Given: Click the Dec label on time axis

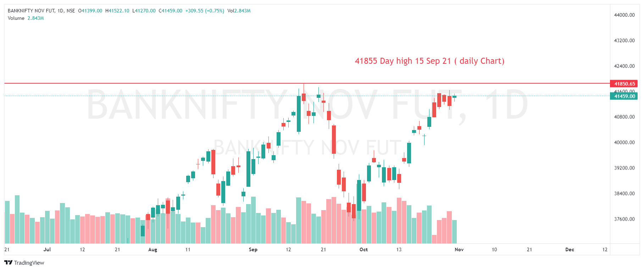Looking at the screenshot, I should pyautogui.click(x=570, y=249).
